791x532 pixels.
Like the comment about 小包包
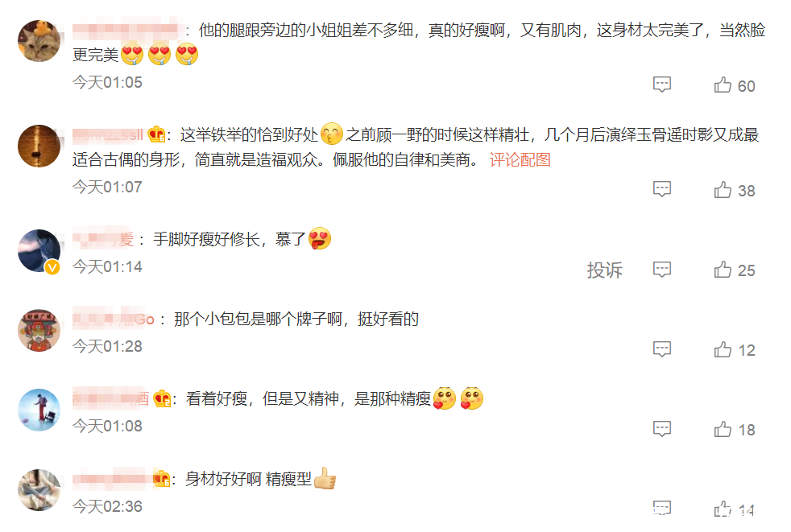point(734,349)
